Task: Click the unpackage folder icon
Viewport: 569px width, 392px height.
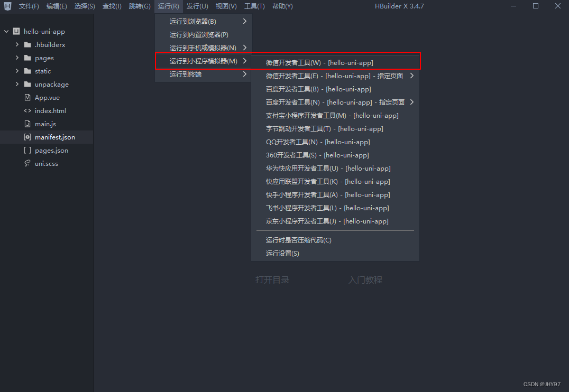Action: 27,84
